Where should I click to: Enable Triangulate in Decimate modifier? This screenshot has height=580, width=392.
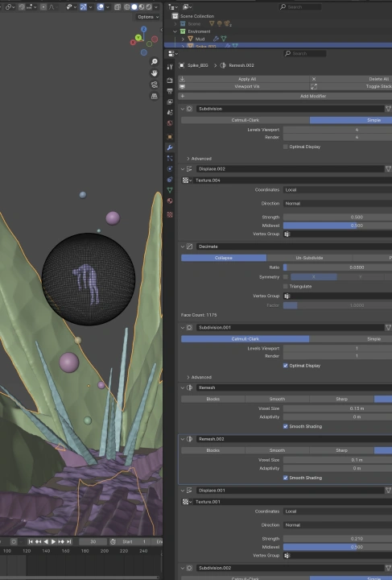click(285, 286)
